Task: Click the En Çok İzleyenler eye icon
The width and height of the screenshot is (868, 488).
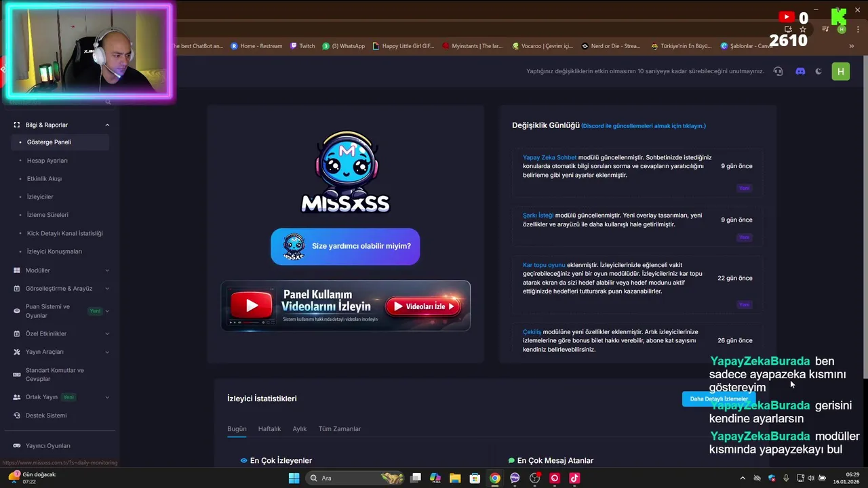Action: click(x=244, y=460)
